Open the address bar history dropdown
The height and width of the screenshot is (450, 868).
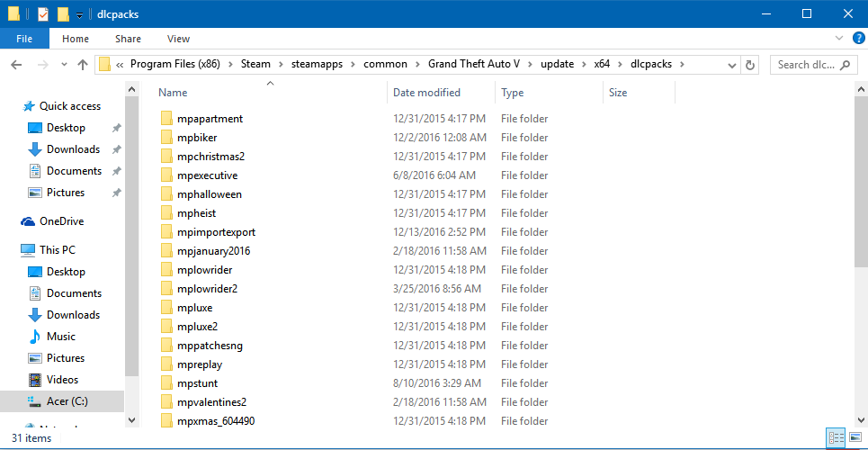[x=732, y=65]
